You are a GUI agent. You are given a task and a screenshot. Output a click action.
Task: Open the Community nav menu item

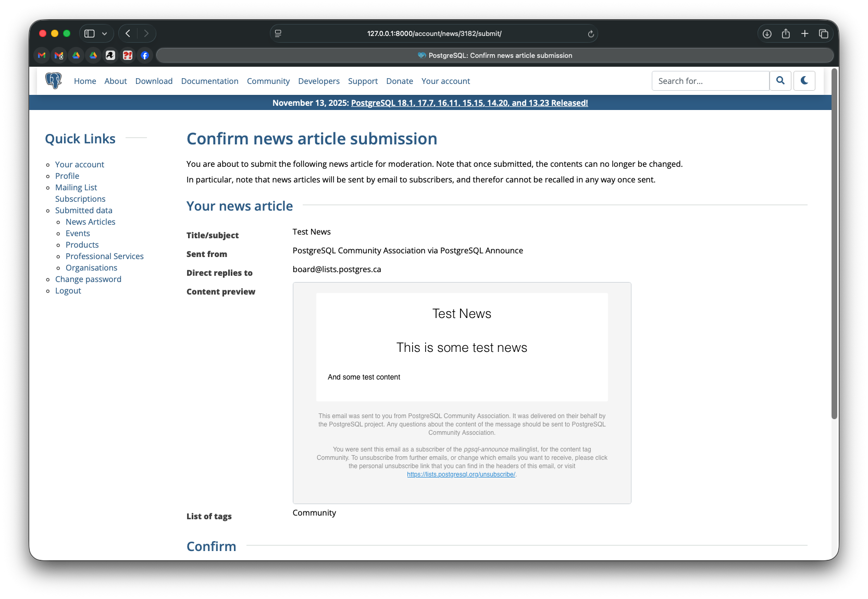[268, 81]
